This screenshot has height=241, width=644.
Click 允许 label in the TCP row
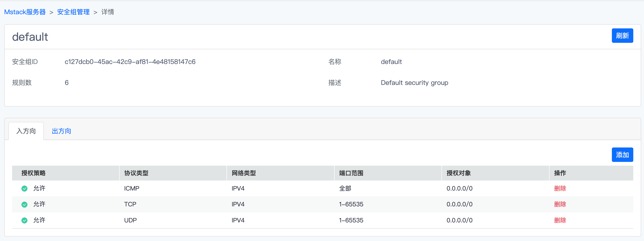coord(40,204)
